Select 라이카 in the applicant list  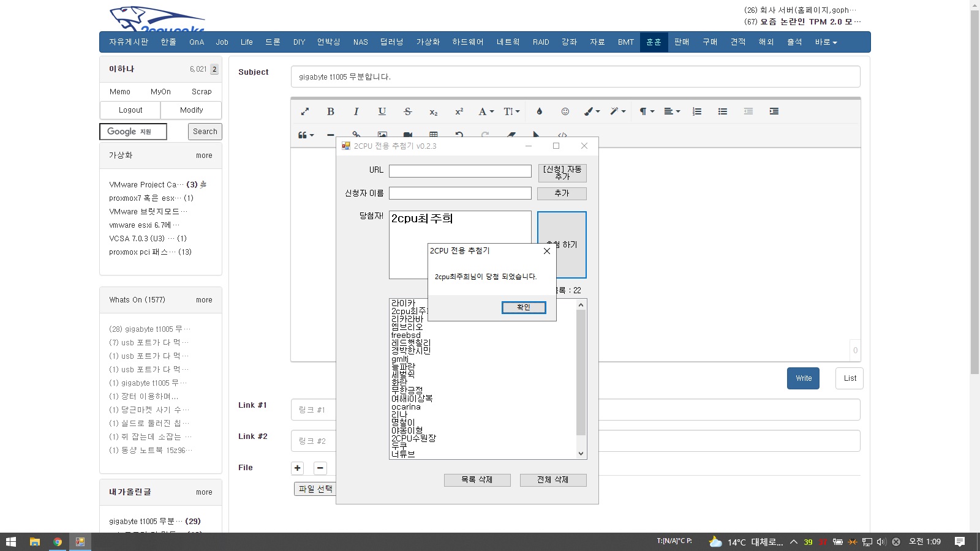click(404, 303)
